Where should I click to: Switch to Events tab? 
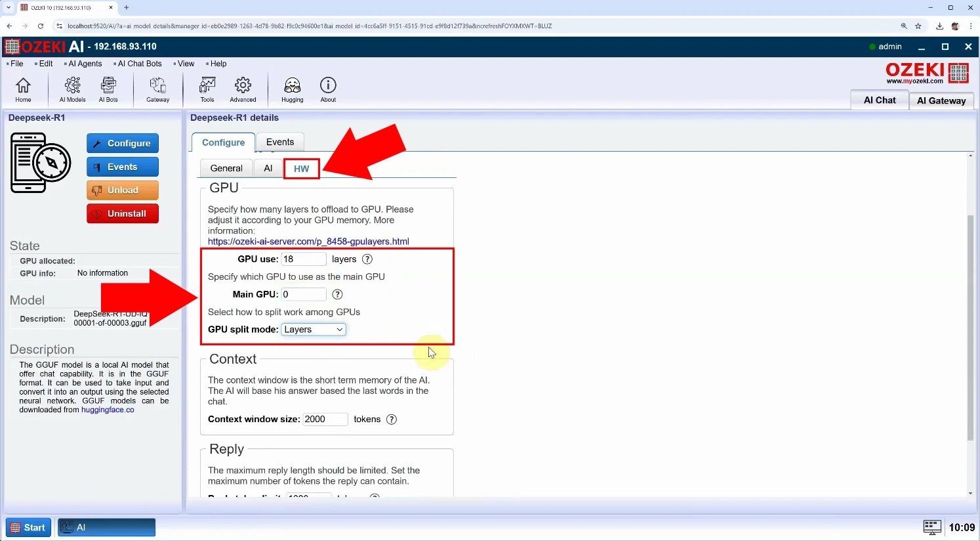click(280, 142)
